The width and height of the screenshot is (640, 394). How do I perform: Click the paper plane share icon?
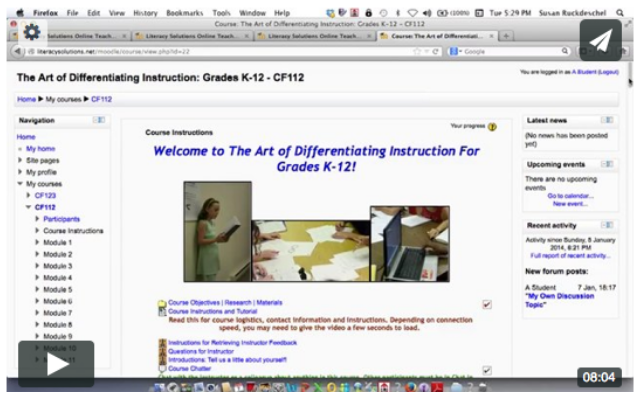point(600,40)
